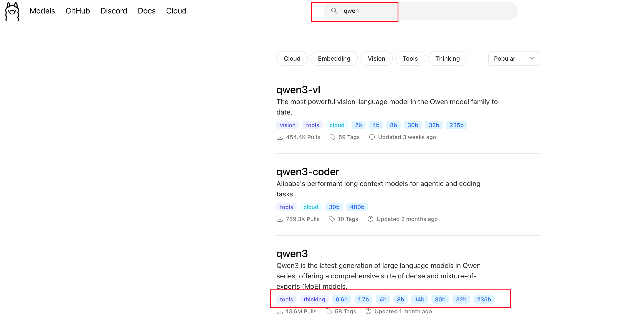Open the Docs nav item
The width and height of the screenshot is (644, 319).
[147, 11]
